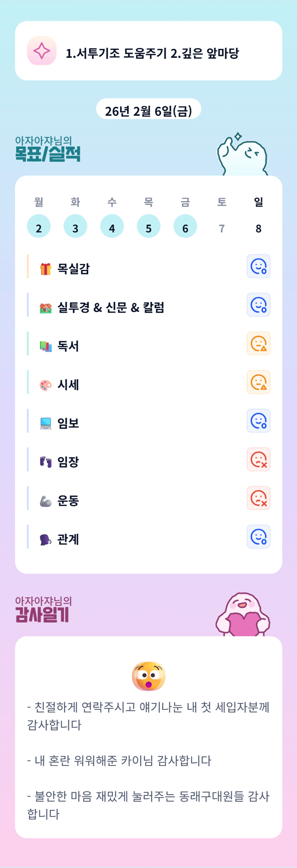Select Sunday 8 in the week row
This screenshot has width=297, height=868.
(258, 228)
